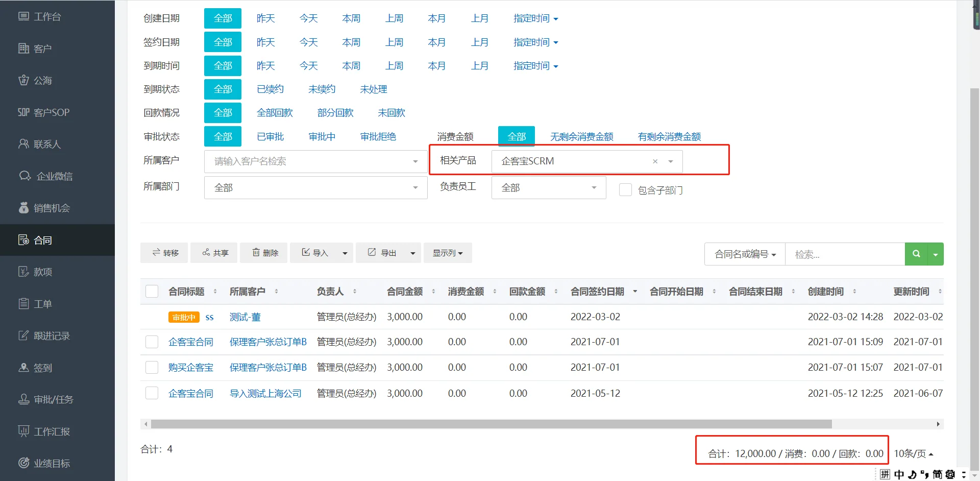Click the 公海 sidebar icon
The image size is (980, 481).
coord(23,80)
